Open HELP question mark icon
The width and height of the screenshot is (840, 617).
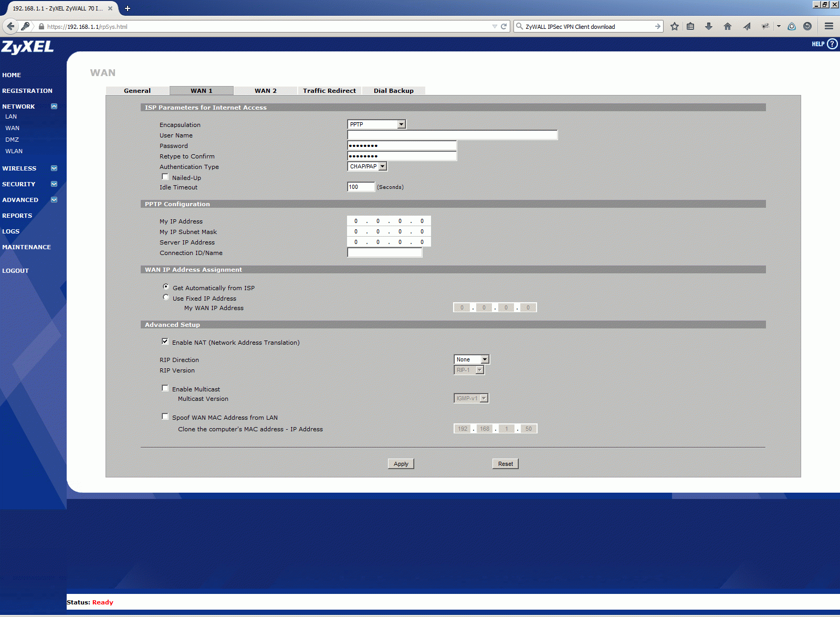[x=832, y=44]
